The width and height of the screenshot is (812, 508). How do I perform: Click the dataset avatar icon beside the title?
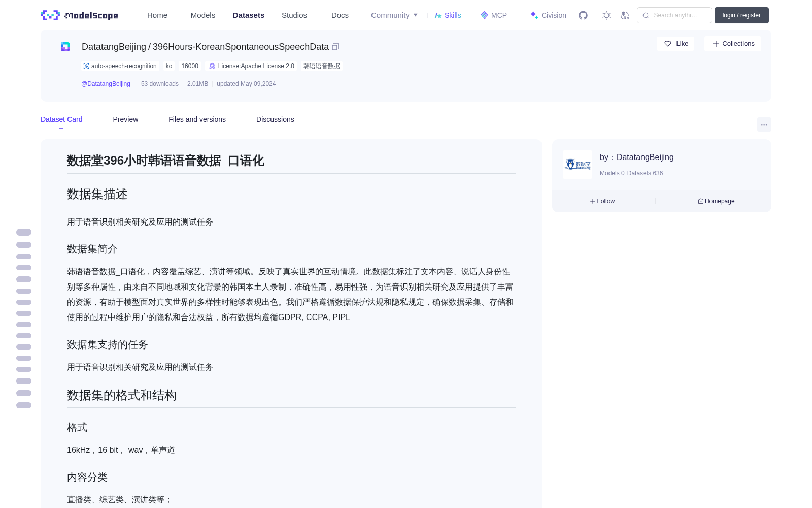(65, 47)
